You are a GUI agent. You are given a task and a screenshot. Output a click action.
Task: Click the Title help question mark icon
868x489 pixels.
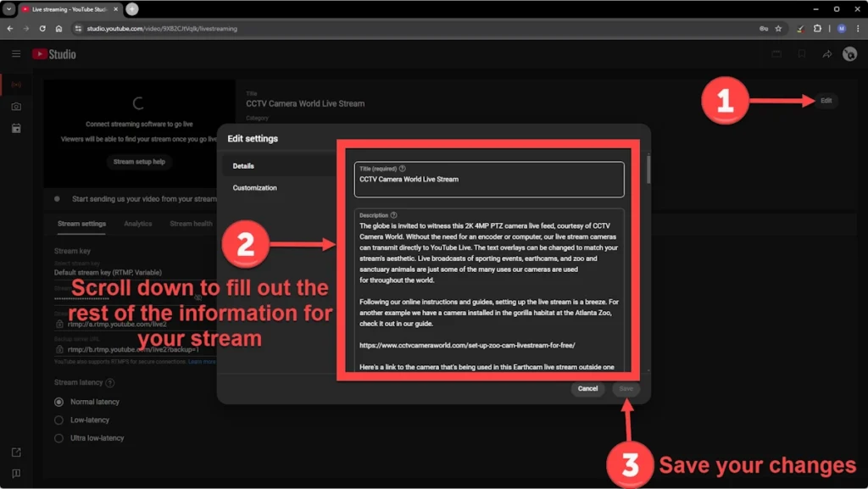(402, 169)
